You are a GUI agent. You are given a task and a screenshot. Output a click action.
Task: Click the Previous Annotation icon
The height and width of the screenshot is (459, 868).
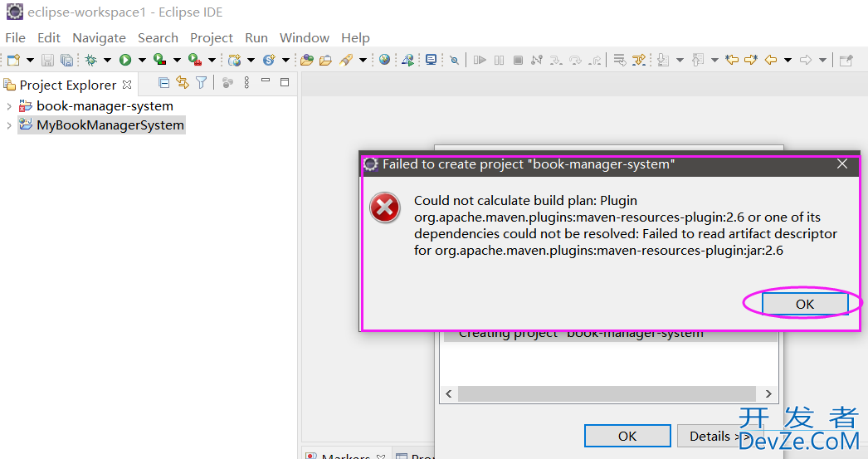698,60
